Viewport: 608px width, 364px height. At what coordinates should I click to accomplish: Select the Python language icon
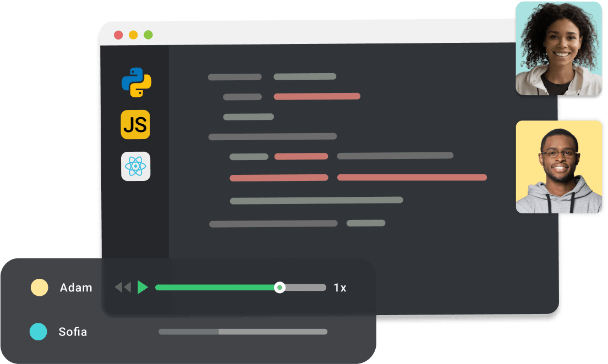coord(136,82)
